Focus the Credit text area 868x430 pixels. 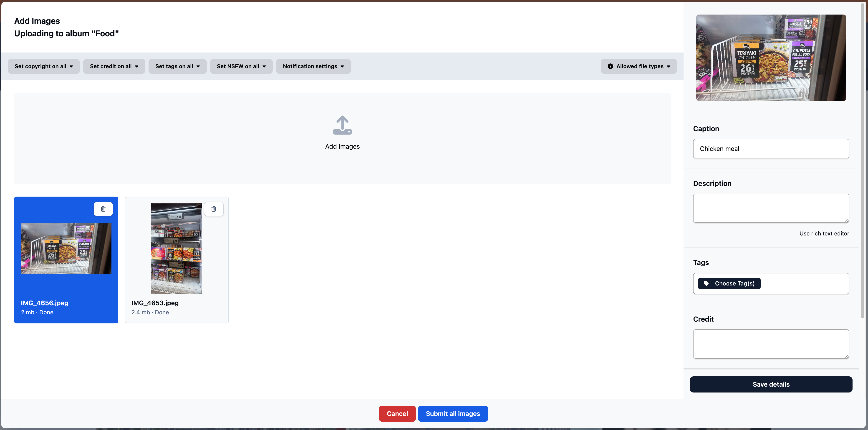tap(771, 344)
